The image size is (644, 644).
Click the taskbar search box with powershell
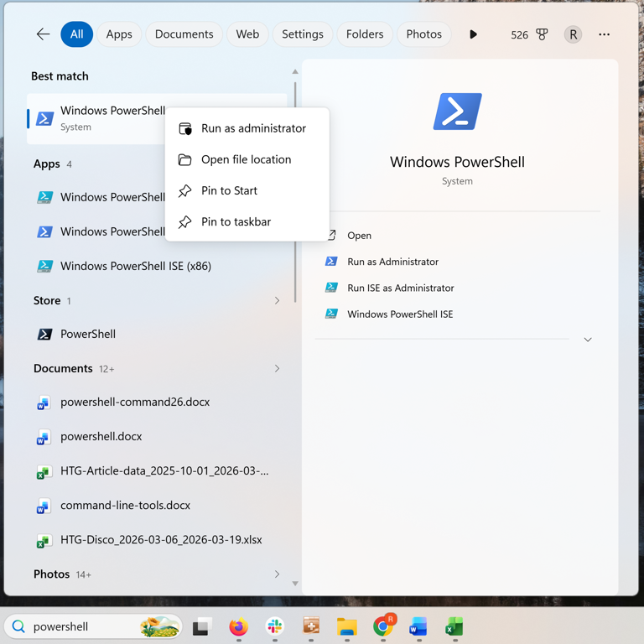coord(93,626)
